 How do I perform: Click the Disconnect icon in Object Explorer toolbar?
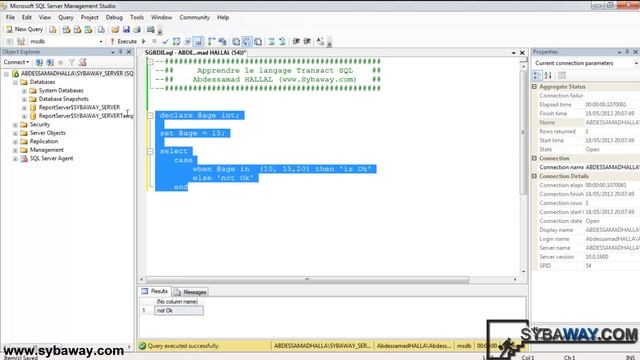click(50, 62)
